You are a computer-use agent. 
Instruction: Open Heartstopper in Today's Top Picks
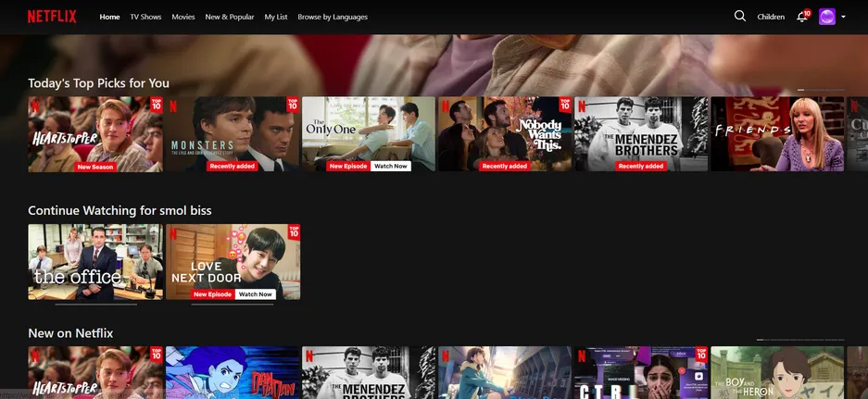pos(94,134)
